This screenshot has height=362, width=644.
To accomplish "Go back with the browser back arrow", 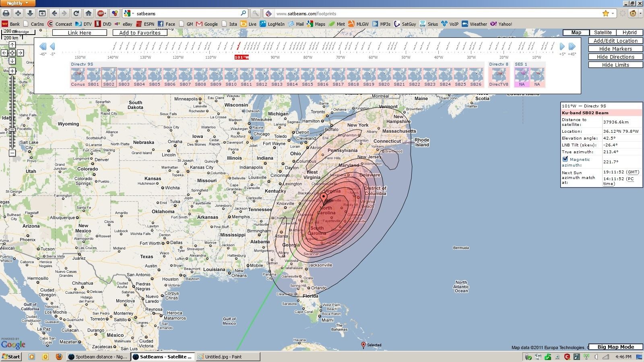I will pyautogui.click(x=54, y=13).
